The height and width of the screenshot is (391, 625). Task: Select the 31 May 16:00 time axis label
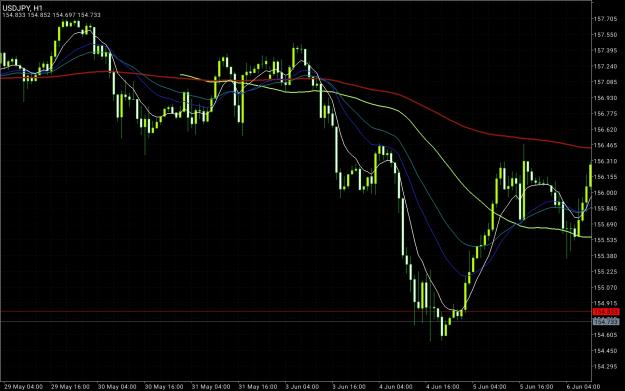pyautogui.click(x=257, y=387)
